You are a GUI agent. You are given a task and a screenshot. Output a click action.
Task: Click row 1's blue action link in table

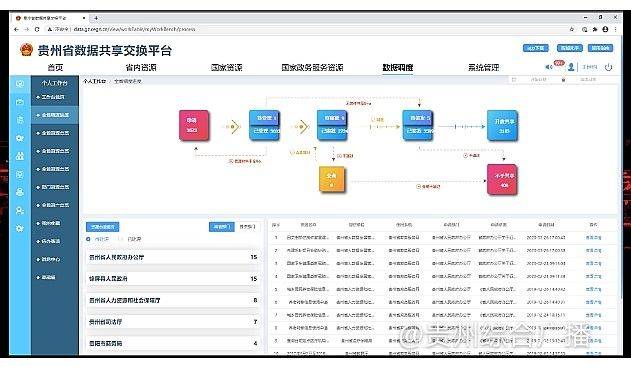pyautogui.click(x=593, y=238)
